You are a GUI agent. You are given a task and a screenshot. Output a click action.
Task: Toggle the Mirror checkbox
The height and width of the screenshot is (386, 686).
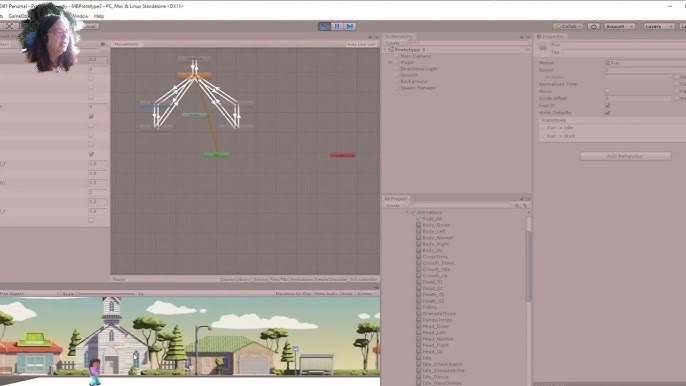point(607,91)
